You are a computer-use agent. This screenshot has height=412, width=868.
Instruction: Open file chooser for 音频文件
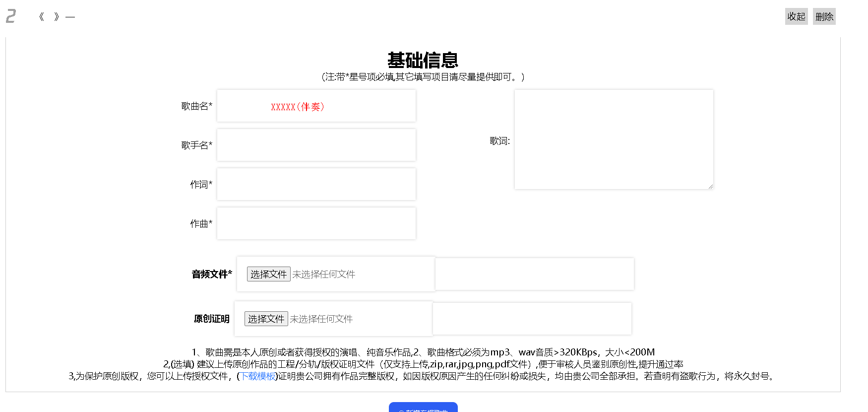pos(268,274)
